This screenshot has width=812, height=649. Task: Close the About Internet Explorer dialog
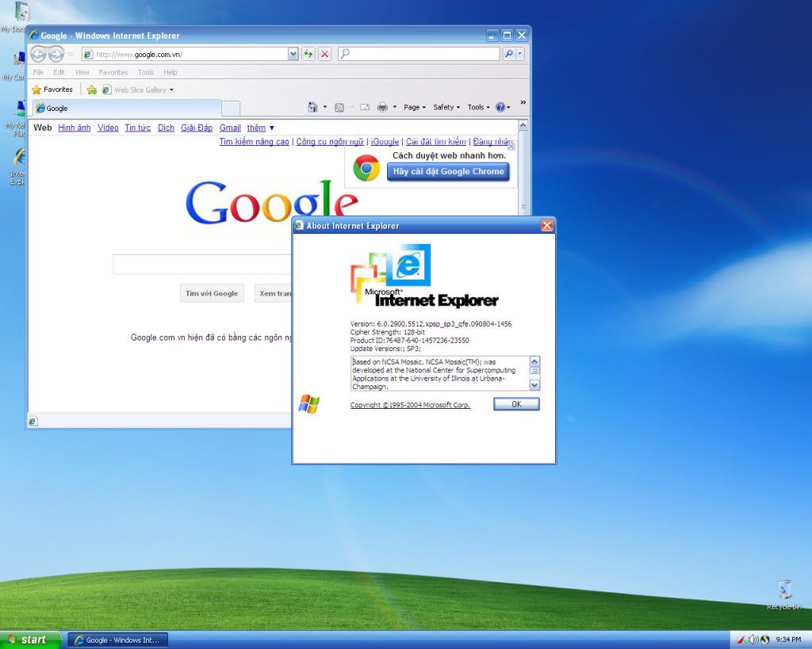click(547, 225)
